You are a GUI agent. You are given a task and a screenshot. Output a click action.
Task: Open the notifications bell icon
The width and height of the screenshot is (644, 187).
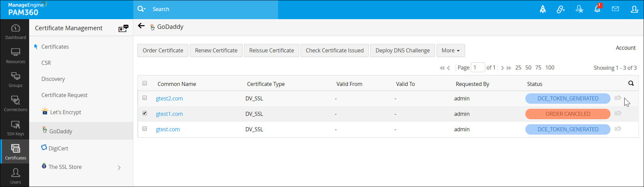coord(597,9)
